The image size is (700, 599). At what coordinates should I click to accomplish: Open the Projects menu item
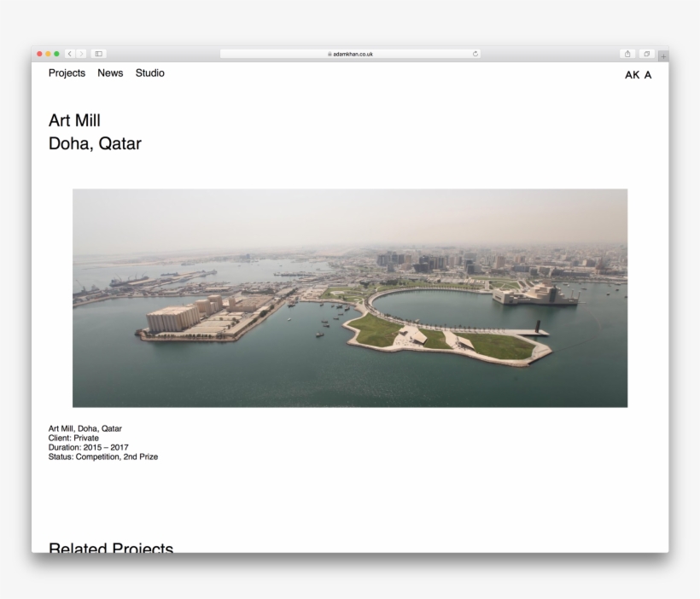click(67, 73)
